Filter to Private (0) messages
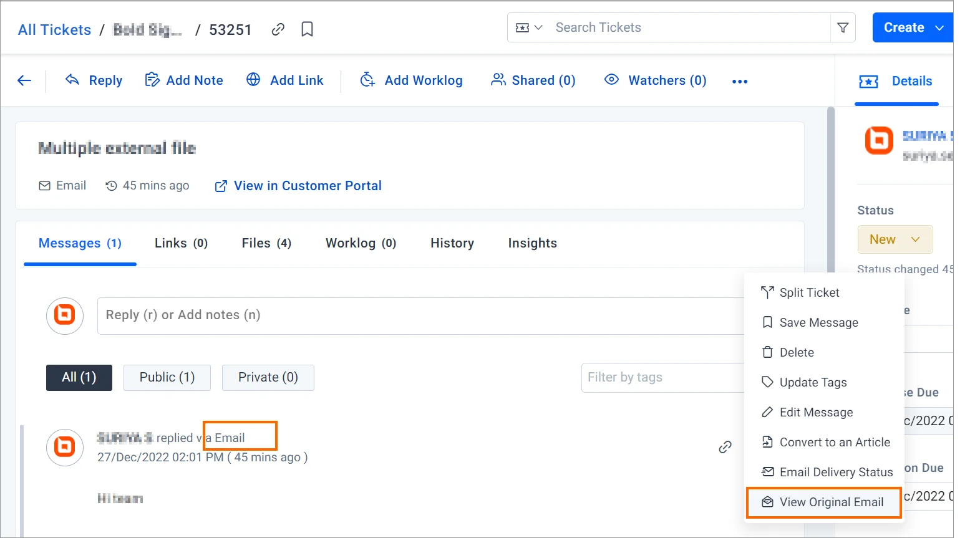 click(268, 378)
